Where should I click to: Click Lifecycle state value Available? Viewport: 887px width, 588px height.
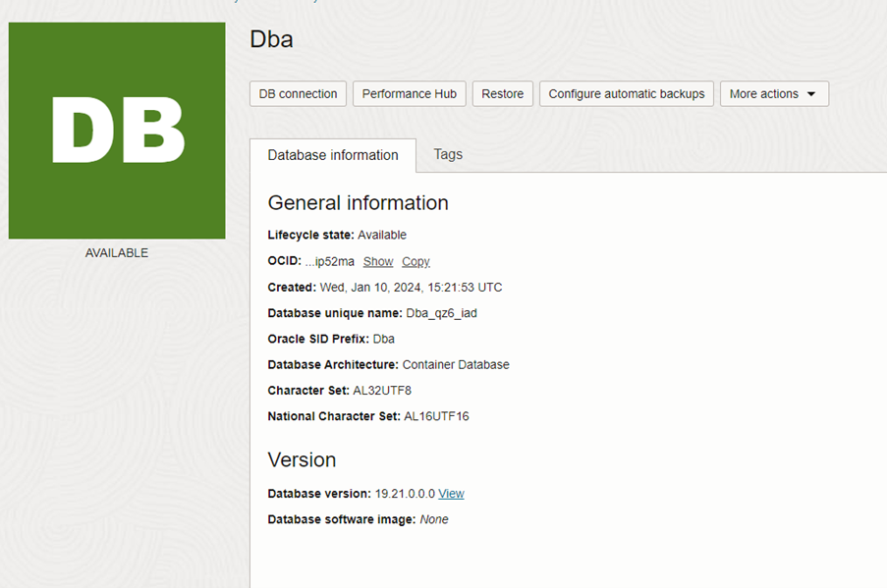pos(382,235)
